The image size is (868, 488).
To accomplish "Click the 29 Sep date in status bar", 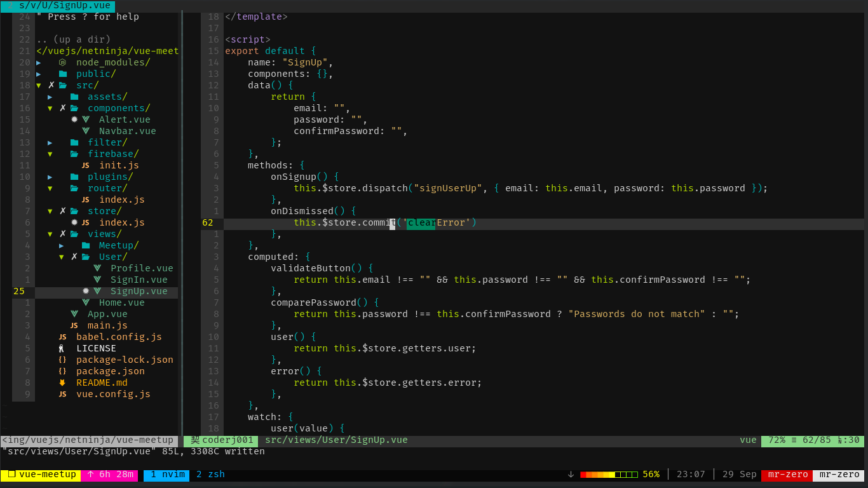I will [740, 474].
